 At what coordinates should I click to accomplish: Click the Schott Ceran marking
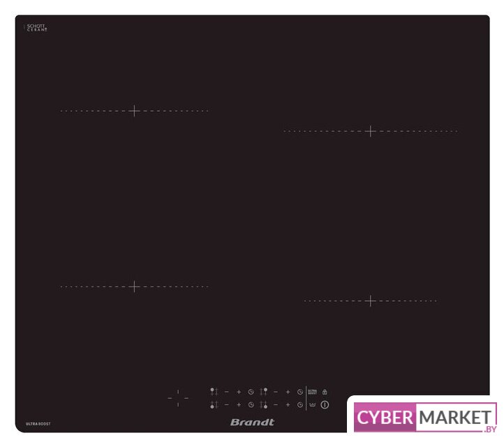[36, 27]
